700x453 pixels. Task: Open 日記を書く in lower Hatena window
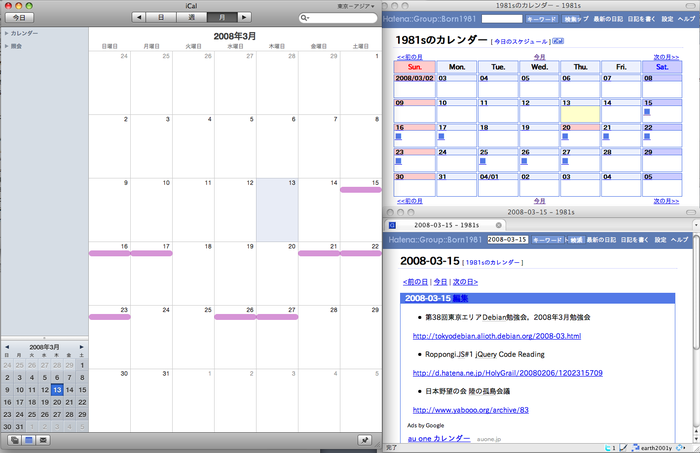tap(634, 240)
